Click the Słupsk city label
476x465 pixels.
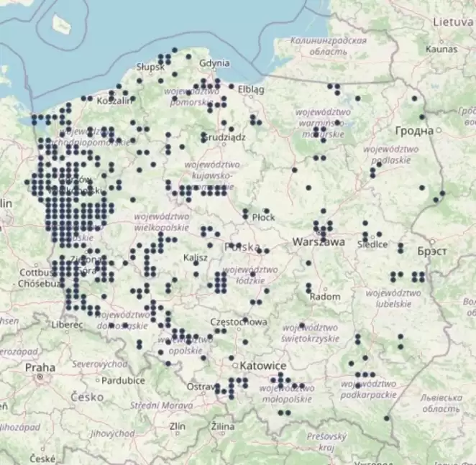150,67
